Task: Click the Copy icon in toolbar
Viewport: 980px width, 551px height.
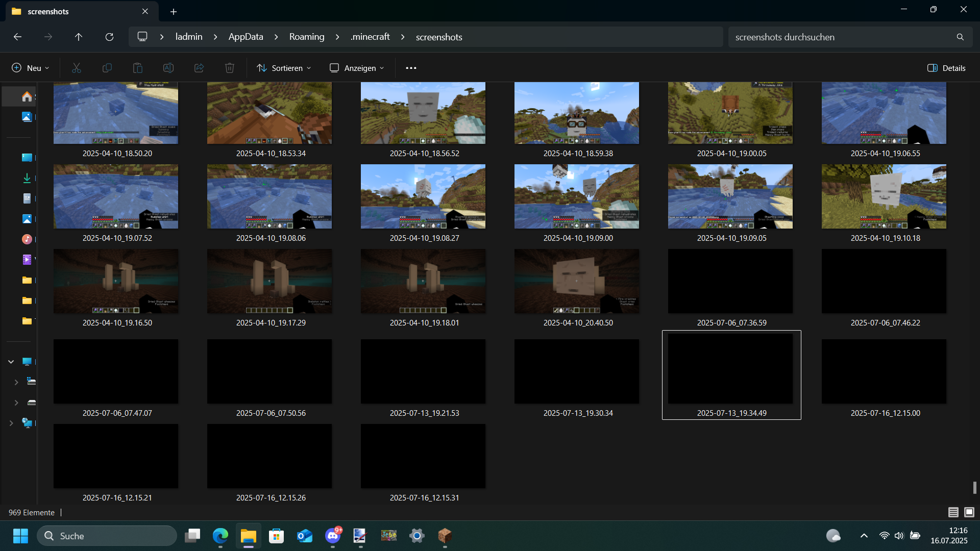Action: [107, 68]
